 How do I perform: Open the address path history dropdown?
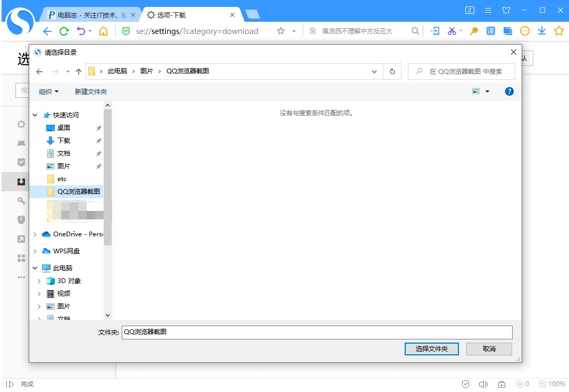coord(374,72)
